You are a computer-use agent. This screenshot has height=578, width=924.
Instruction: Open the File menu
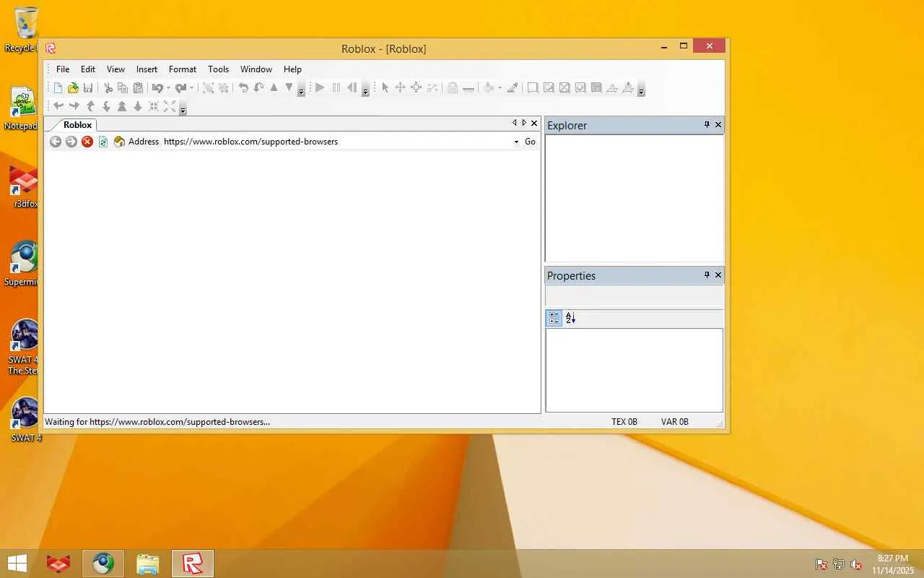pos(63,69)
